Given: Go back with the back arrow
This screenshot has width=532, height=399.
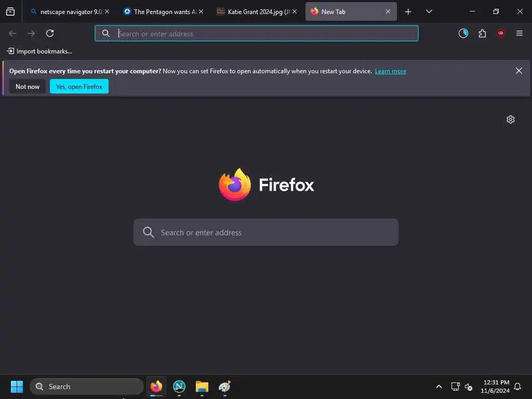Looking at the screenshot, I should coord(13,33).
